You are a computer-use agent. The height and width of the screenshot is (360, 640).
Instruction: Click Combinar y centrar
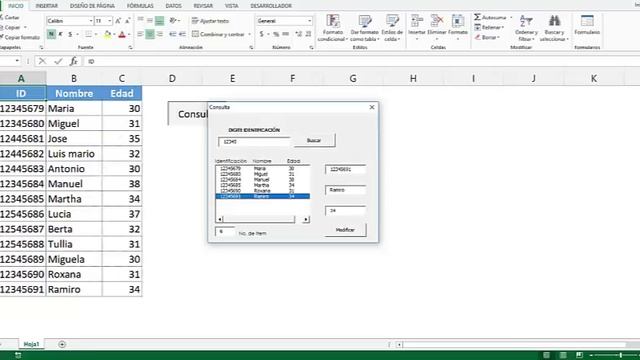[x=218, y=34]
